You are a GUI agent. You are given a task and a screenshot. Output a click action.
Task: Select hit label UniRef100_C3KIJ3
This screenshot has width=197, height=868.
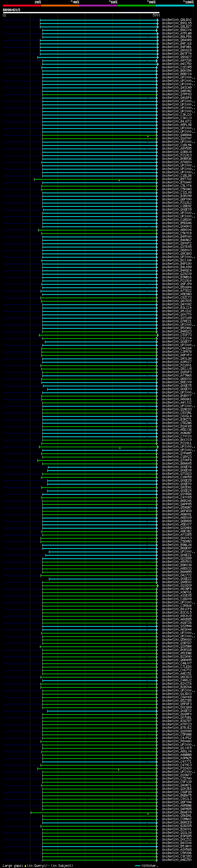(x=176, y=118)
